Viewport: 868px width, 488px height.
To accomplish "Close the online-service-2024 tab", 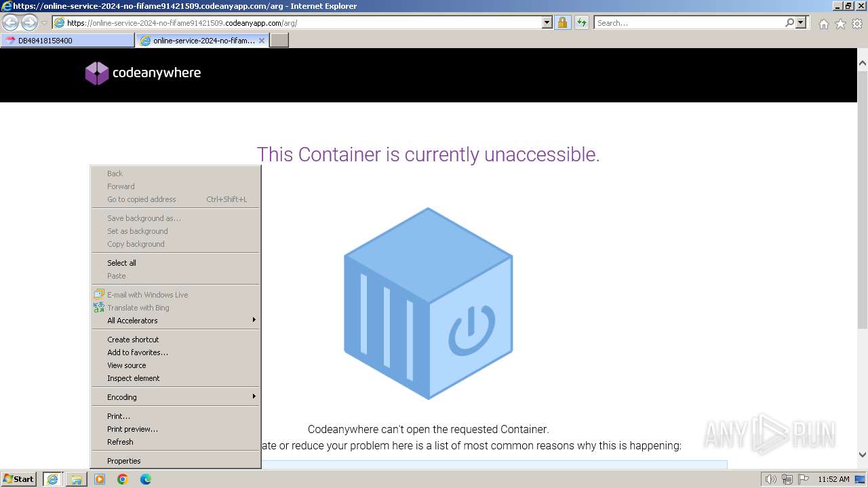I will (x=262, y=41).
